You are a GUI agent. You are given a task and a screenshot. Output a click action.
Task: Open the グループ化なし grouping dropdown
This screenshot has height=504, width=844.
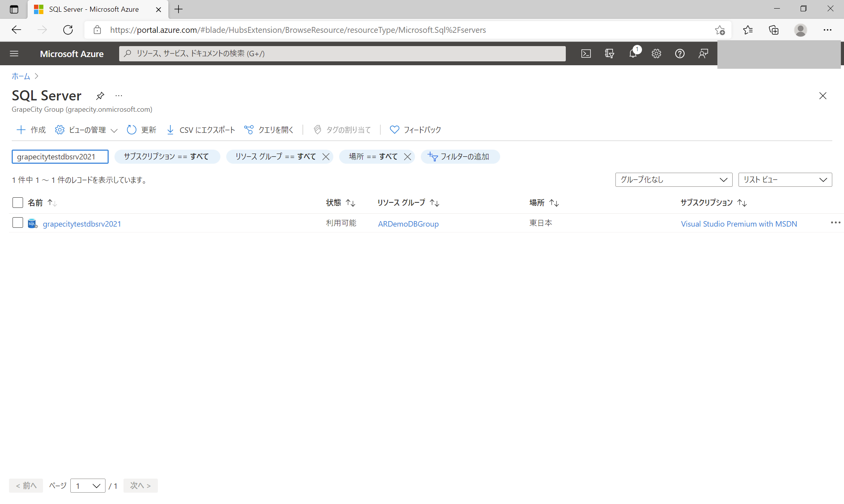674,180
